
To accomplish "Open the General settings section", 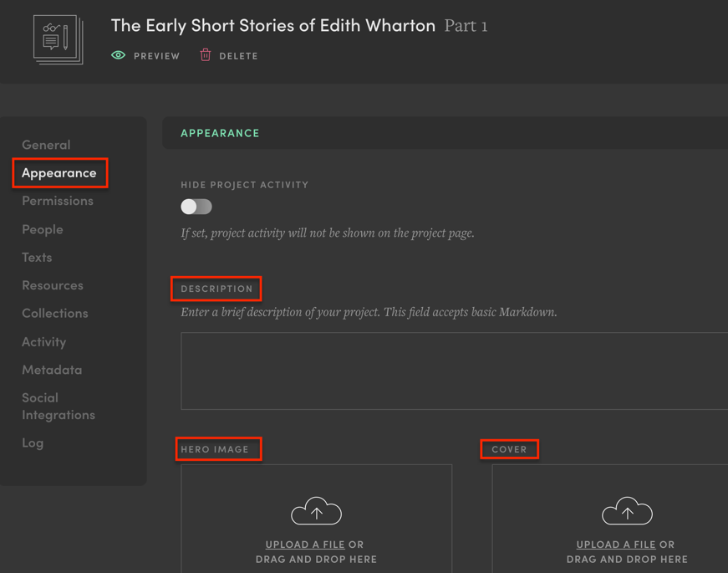I will [x=46, y=145].
